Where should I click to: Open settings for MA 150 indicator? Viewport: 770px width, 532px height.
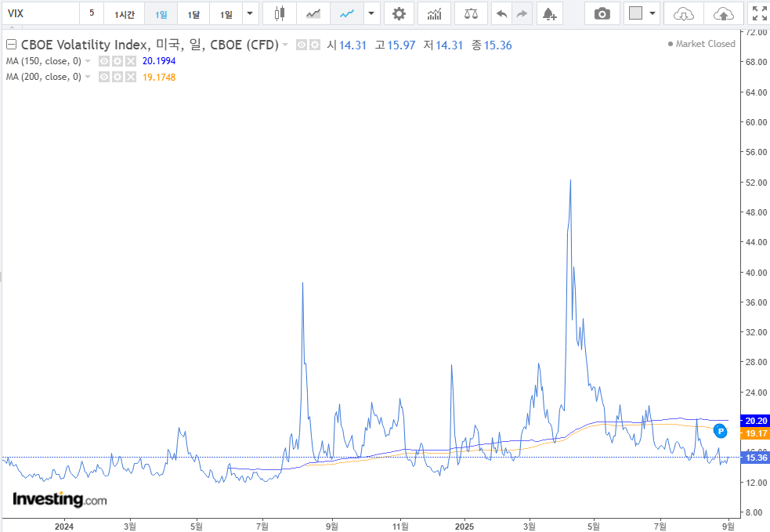pos(117,61)
